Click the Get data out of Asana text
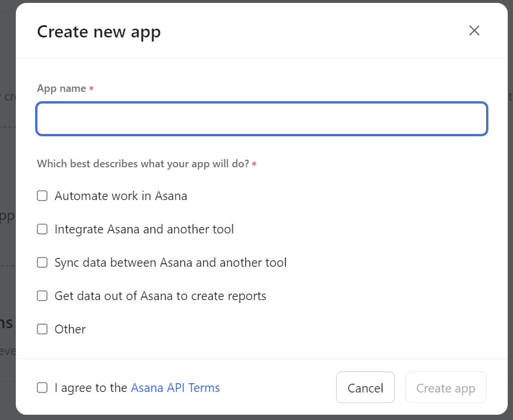This screenshot has height=420, width=513. click(160, 296)
